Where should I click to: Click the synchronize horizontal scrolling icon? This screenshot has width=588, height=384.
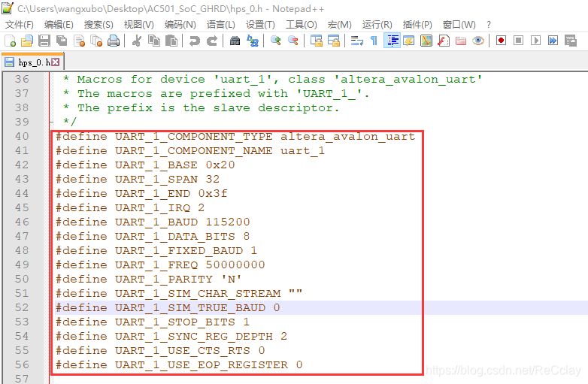pos(333,41)
